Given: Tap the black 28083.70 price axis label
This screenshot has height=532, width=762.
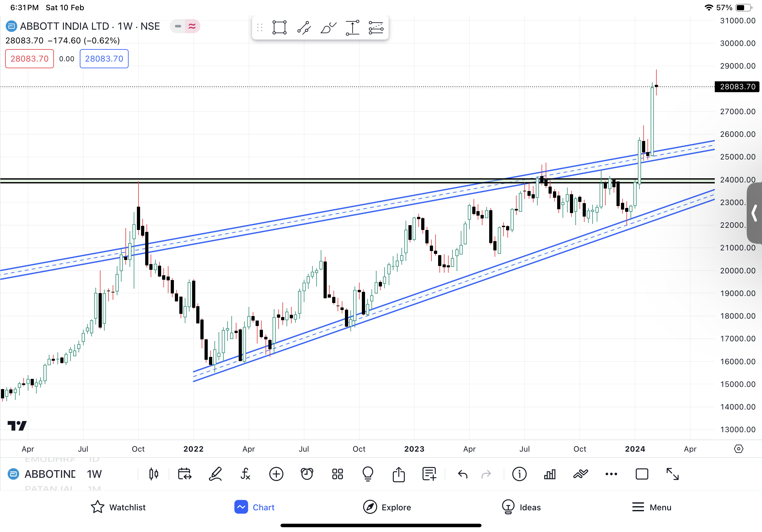Looking at the screenshot, I should [737, 86].
